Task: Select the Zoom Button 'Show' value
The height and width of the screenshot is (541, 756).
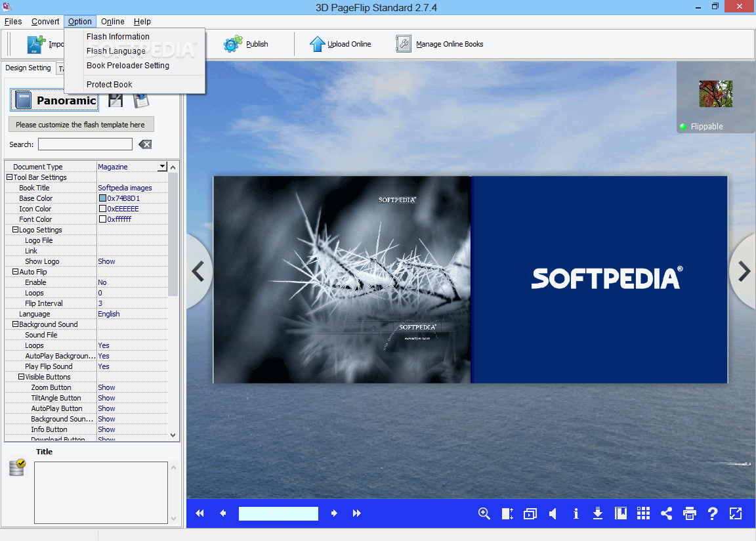Action: coord(106,387)
